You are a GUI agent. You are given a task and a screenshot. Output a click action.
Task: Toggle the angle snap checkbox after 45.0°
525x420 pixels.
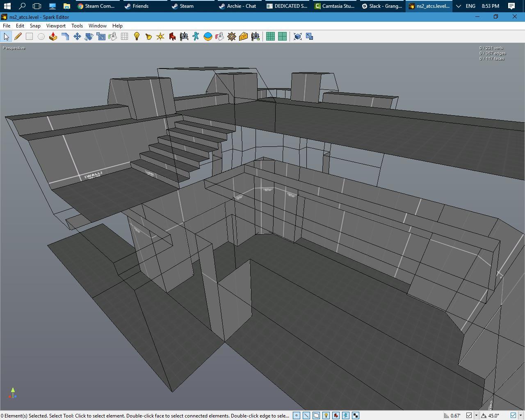point(513,415)
